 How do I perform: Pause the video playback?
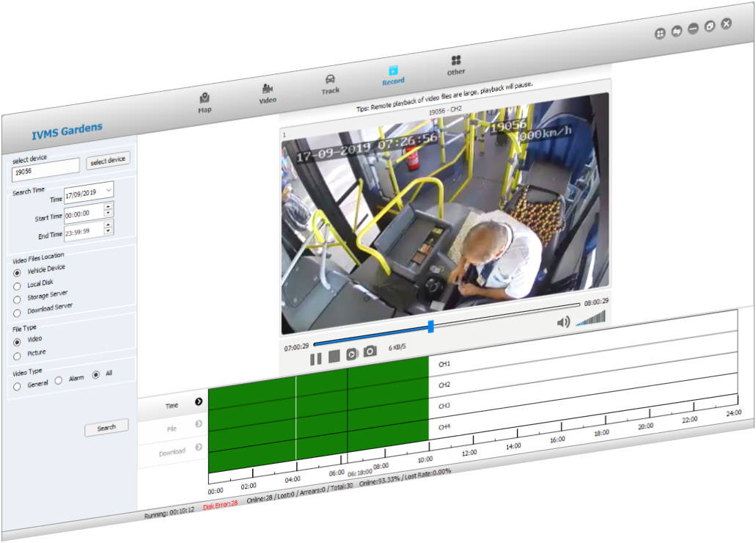pyautogui.click(x=316, y=359)
